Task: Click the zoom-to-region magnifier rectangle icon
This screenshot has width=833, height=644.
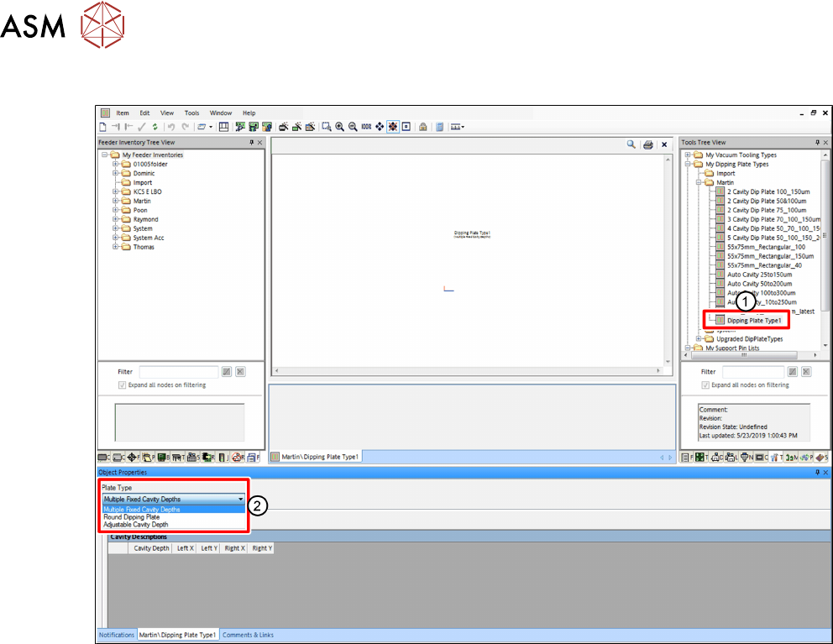Action: 327,127
